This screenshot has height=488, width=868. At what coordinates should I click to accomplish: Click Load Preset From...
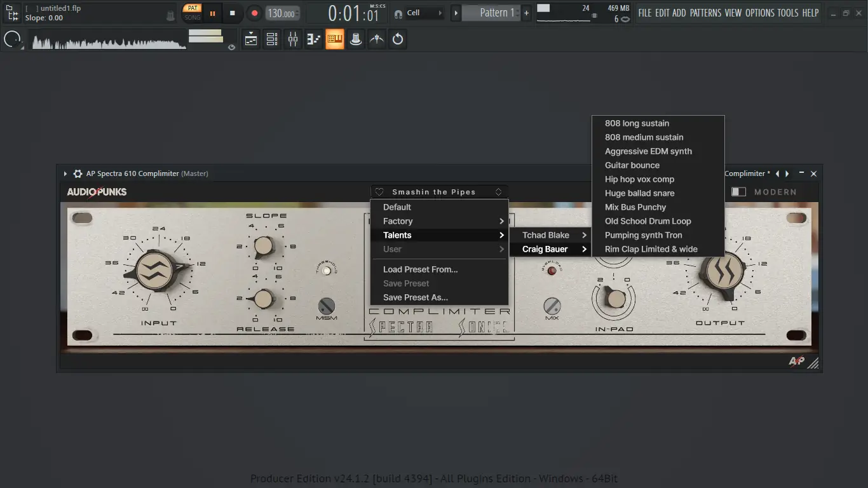point(420,269)
